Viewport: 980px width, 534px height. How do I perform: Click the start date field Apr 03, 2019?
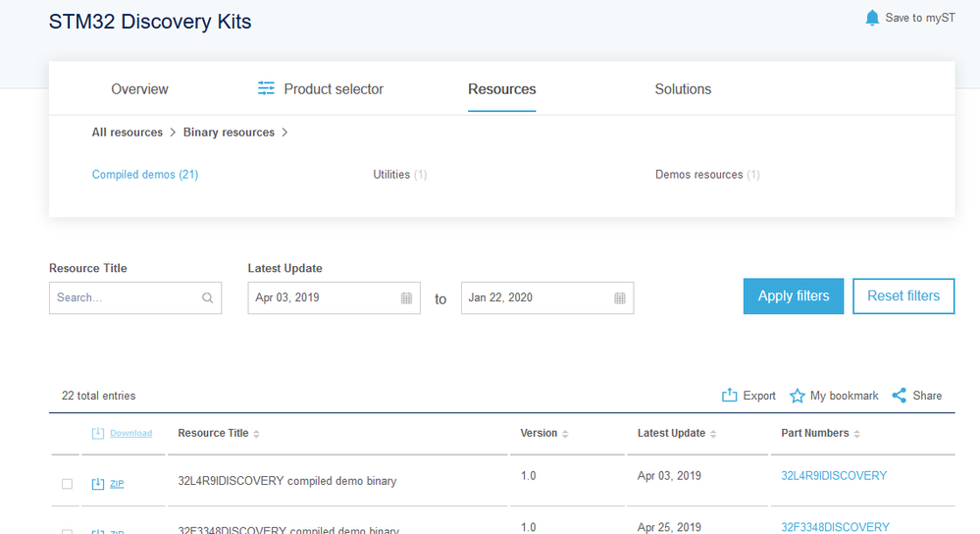coord(334,297)
